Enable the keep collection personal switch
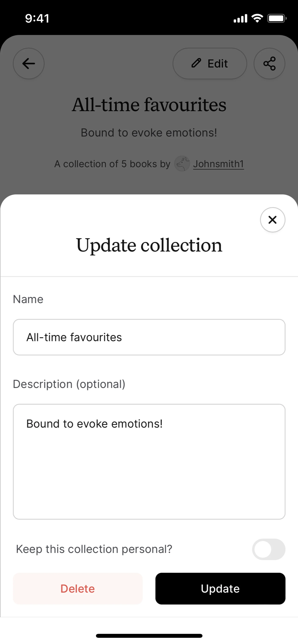298x644 pixels. click(269, 549)
